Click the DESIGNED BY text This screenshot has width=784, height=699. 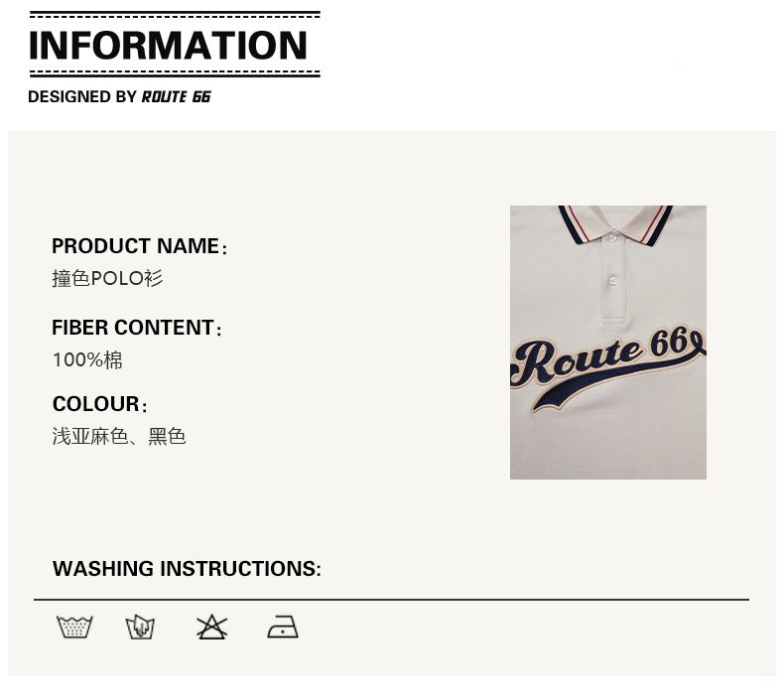click(82, 97)
